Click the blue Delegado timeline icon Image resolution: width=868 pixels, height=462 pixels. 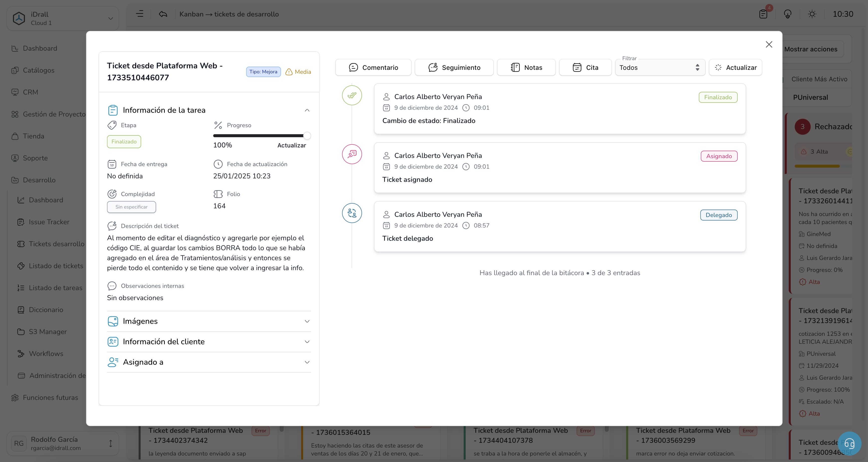click(x=352, y=213)
